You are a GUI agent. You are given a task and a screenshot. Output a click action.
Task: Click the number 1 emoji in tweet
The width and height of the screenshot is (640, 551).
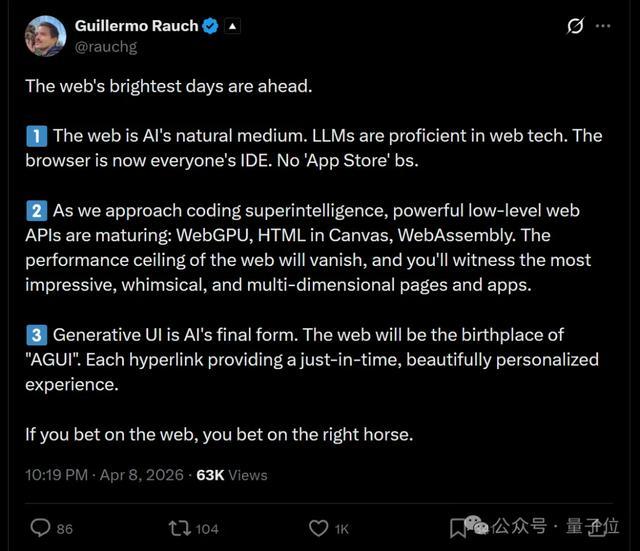point(36,135)
